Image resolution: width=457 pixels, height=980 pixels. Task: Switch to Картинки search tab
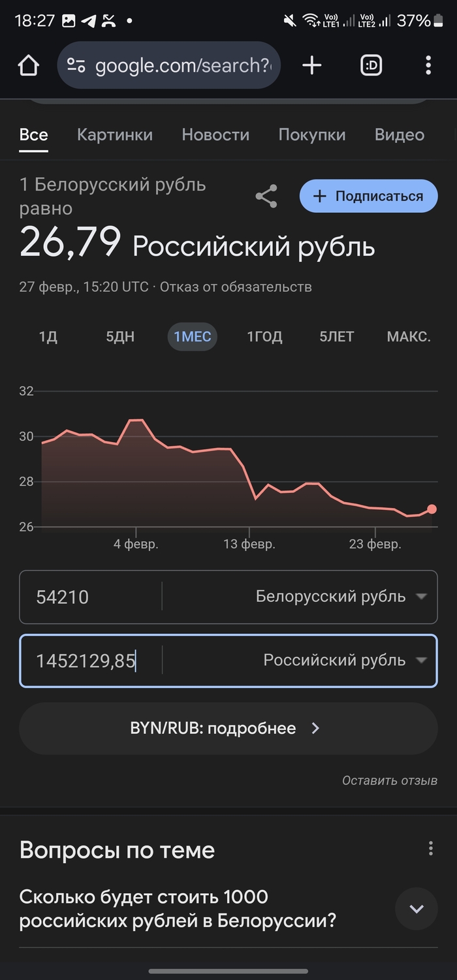(115, 135)
